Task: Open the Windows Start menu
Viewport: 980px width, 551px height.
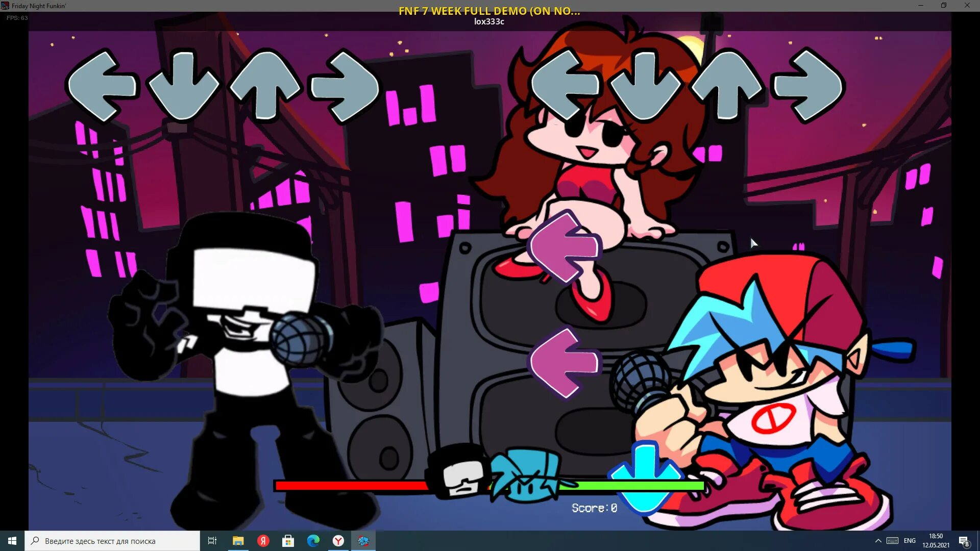Action: [12, 541]
